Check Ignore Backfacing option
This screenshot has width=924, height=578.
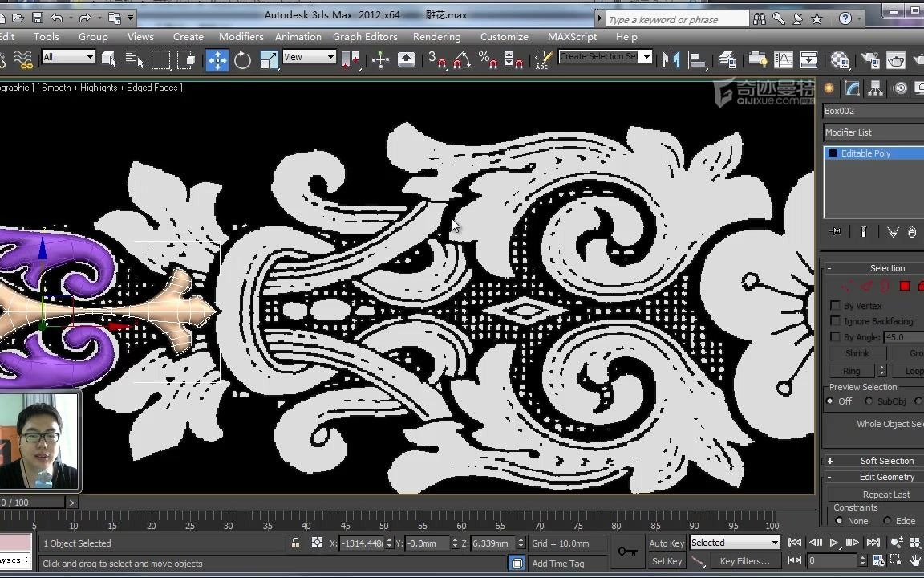(x=836, y=321)
